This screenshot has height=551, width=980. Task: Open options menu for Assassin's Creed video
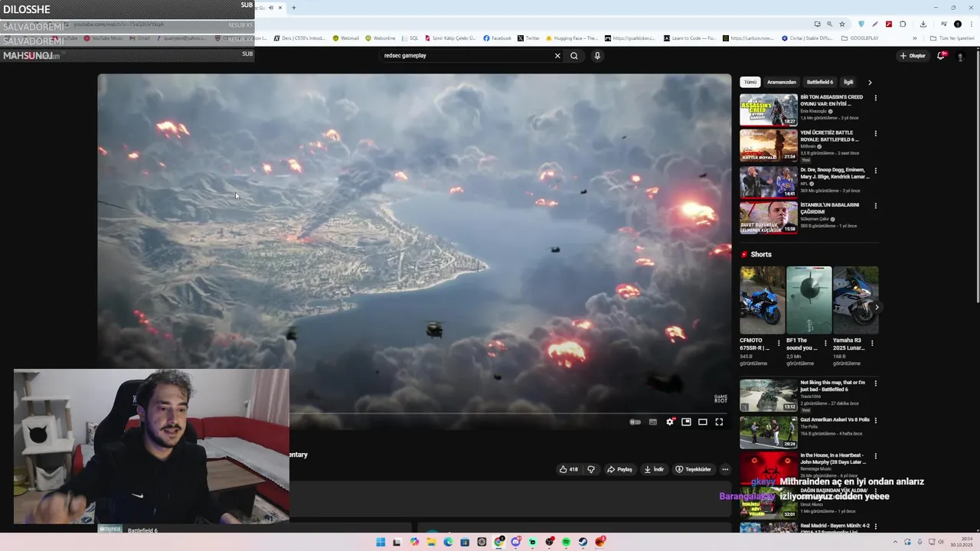click(876, 98)
